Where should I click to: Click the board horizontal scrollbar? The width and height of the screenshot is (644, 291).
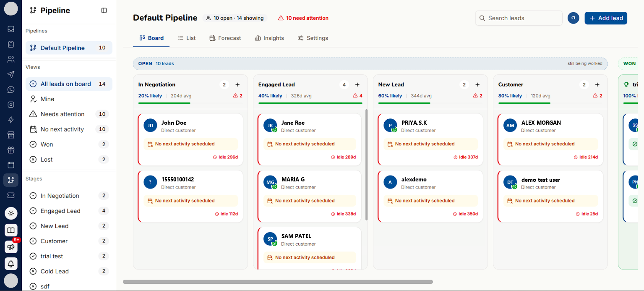[x=278, y=282]
